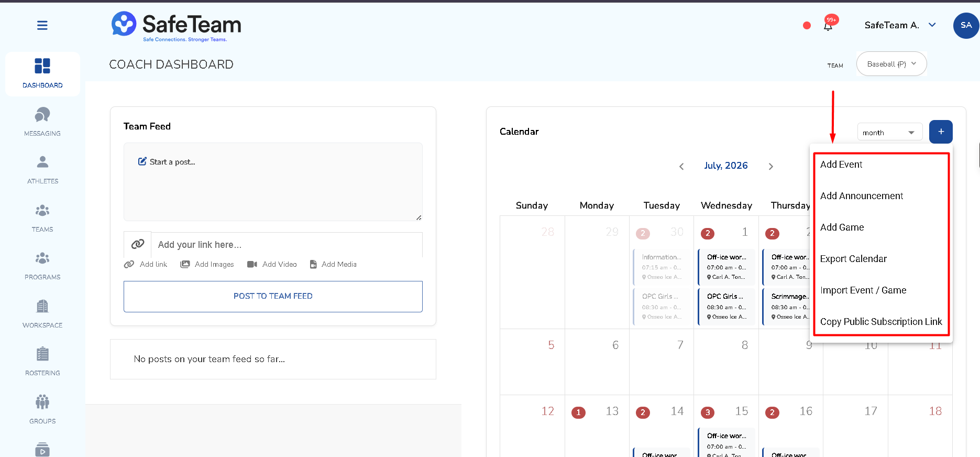Image resolution: width=980 pixels, height=457 pixels.
Task: Click Add Images option
Action: pos(207,264)
